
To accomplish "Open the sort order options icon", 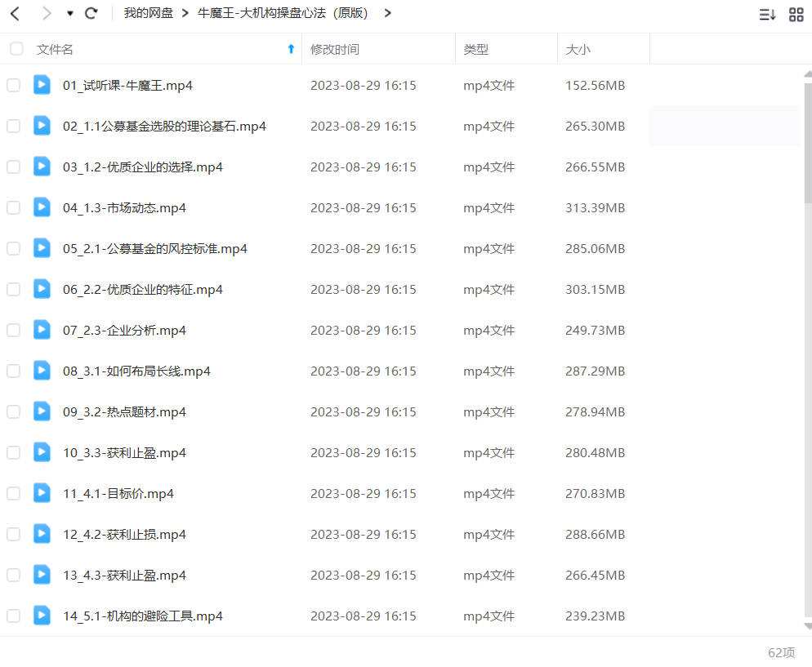I will (767, 15).
